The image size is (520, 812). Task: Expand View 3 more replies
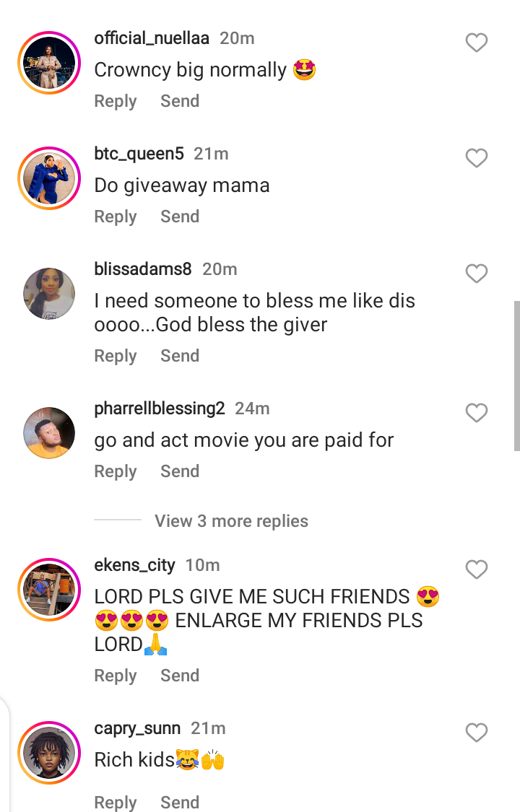(x=231, y=521)
